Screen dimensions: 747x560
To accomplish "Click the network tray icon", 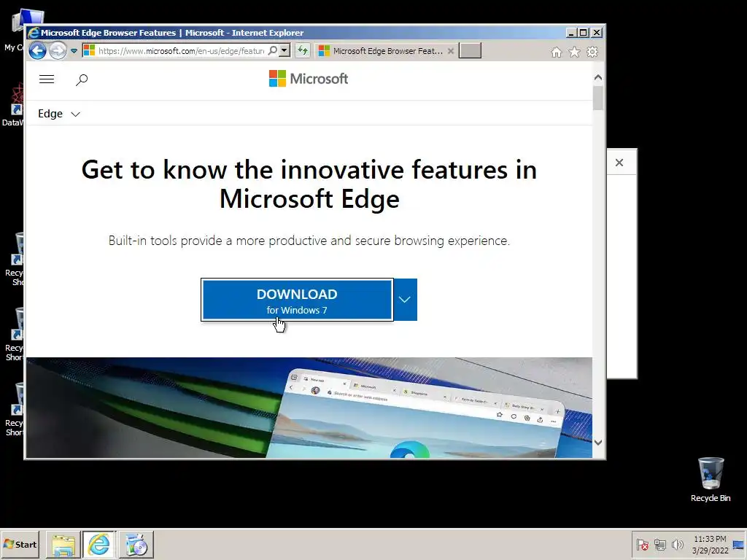I will 659,544.
